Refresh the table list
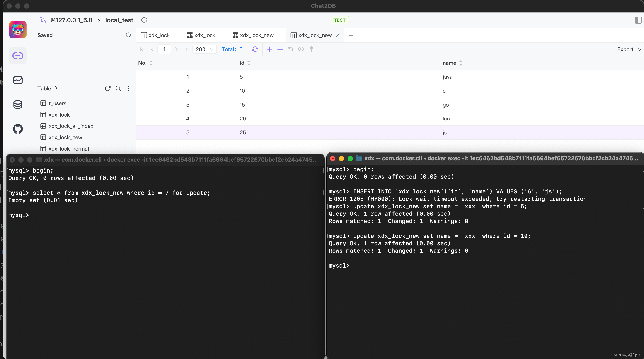644x359 pixels. pos(107,88)
